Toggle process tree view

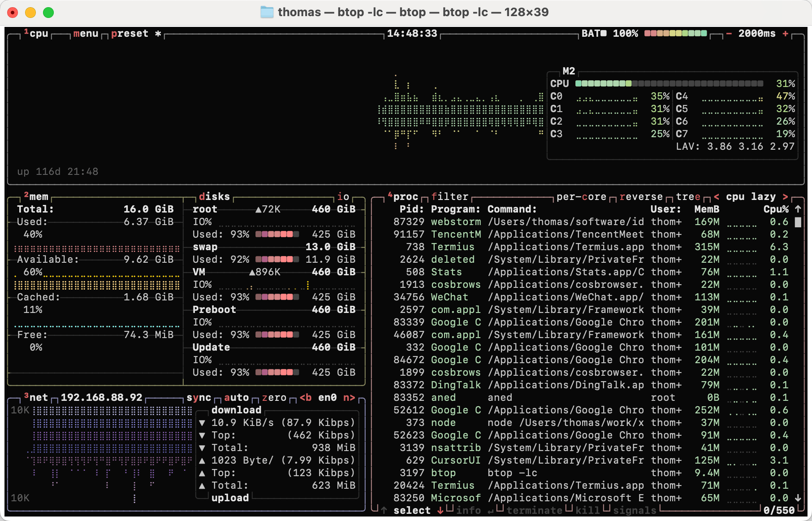(688, 196)
